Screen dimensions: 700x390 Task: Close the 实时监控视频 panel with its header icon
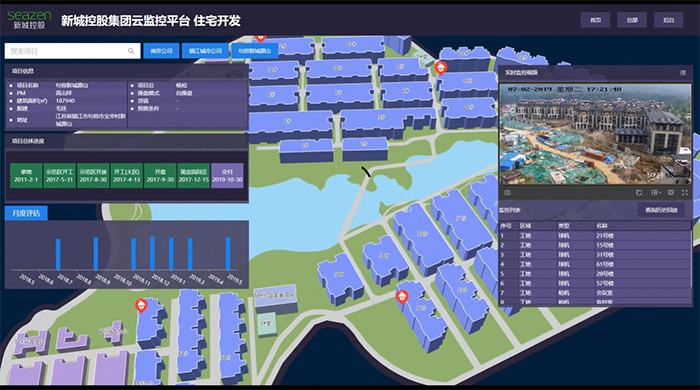pos(683,72)
